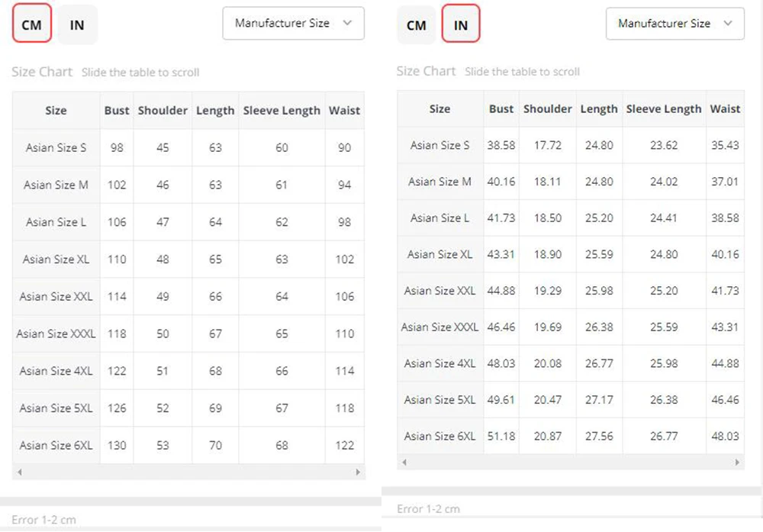
Task: Click left scroll arrow under right table
Action: (404, 462)
